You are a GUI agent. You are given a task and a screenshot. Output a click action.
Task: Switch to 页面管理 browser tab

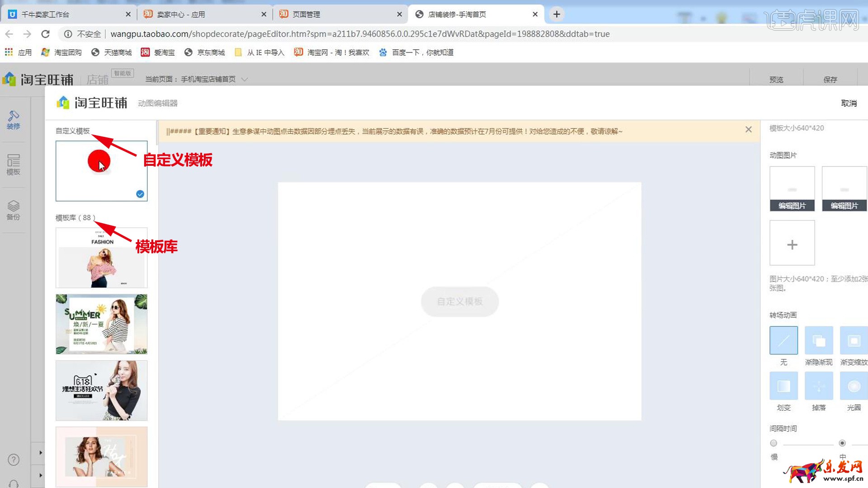[306, 14]
